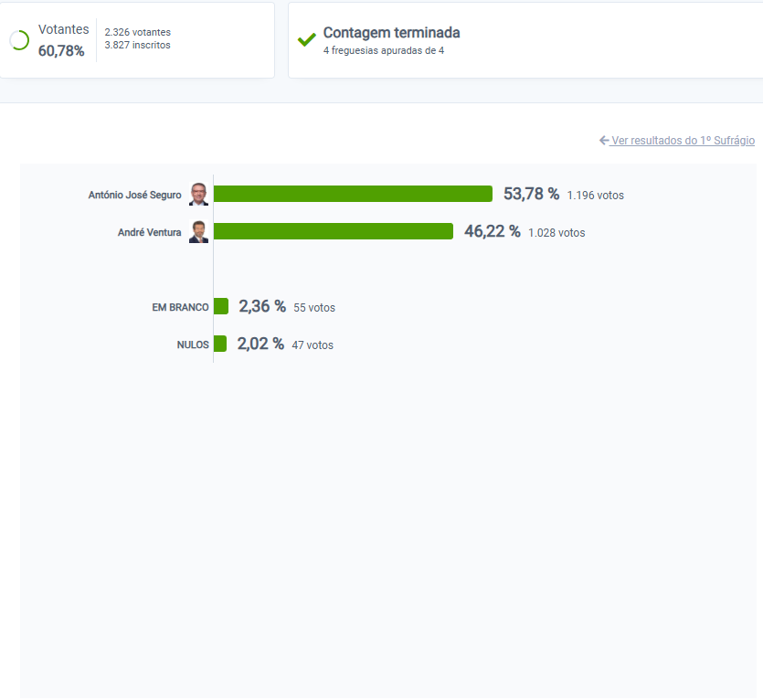Click the 46,22 % percentage value
This screenshot has width=763, height=700.
492,231
